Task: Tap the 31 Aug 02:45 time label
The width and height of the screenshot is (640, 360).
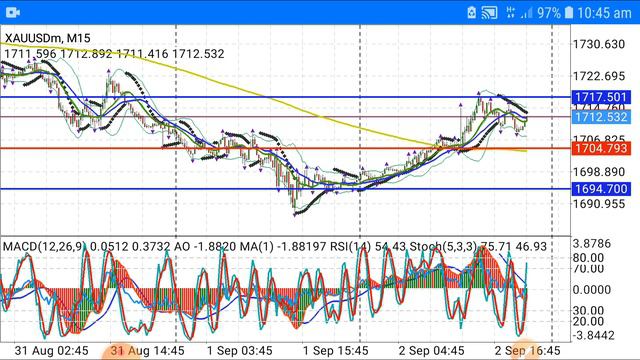Action: (x=51, y=351)
